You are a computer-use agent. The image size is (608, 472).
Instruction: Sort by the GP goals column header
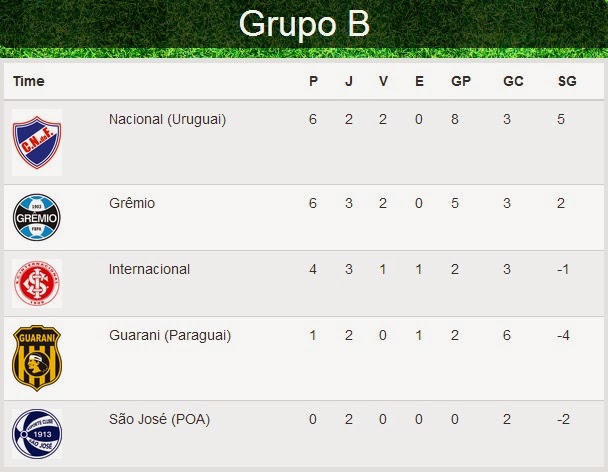point(461,81)
